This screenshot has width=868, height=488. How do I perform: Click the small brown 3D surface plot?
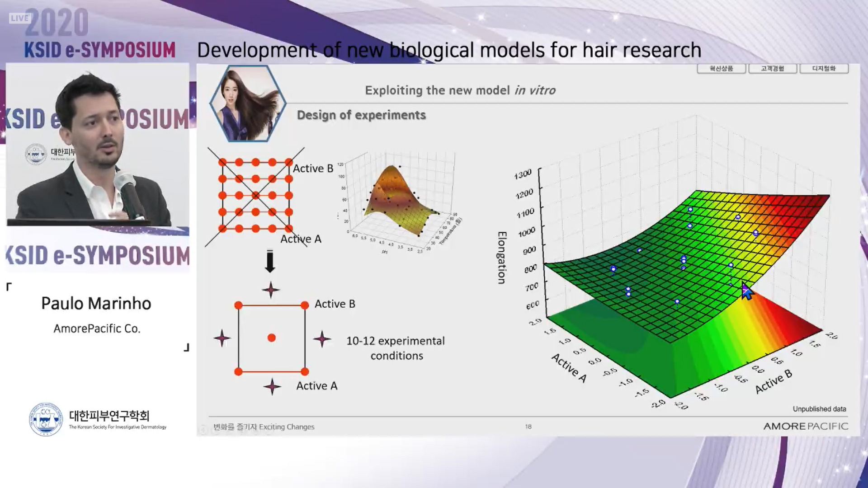tap(399, 203)
